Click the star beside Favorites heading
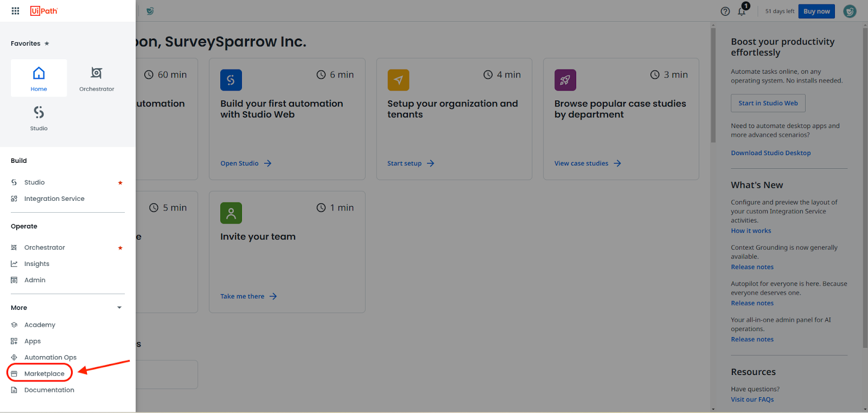 (47, 43)
